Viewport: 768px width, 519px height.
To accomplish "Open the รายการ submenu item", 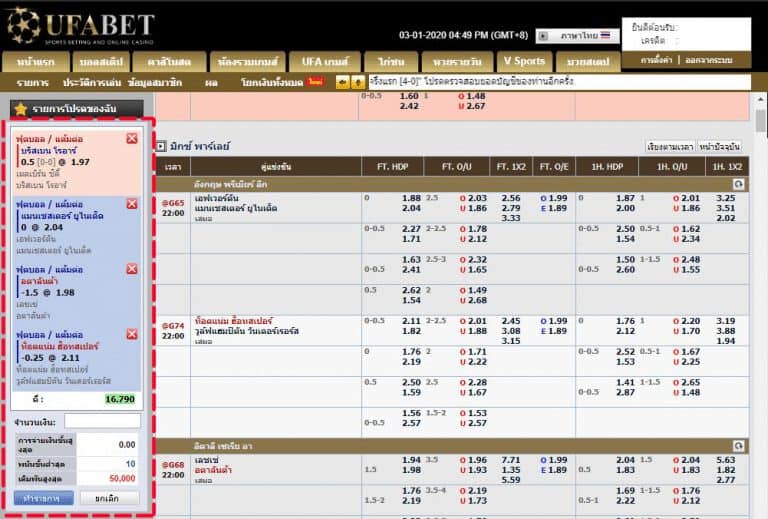I will tap(32, 83).
